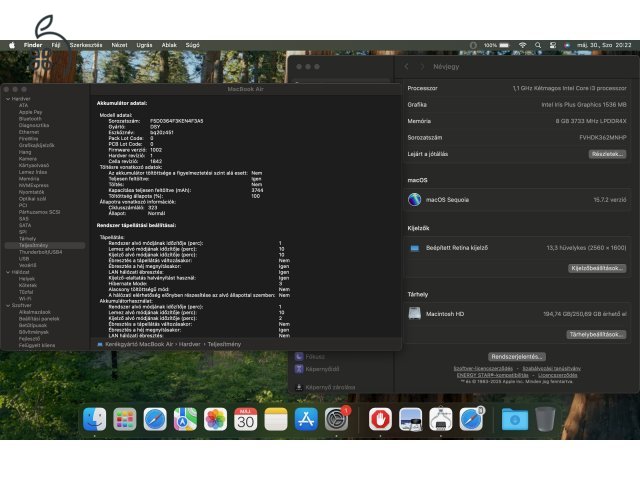Viewport: 640px width, 480px height.
Task: Click the menu bar date and time
Action: point(604,45)
